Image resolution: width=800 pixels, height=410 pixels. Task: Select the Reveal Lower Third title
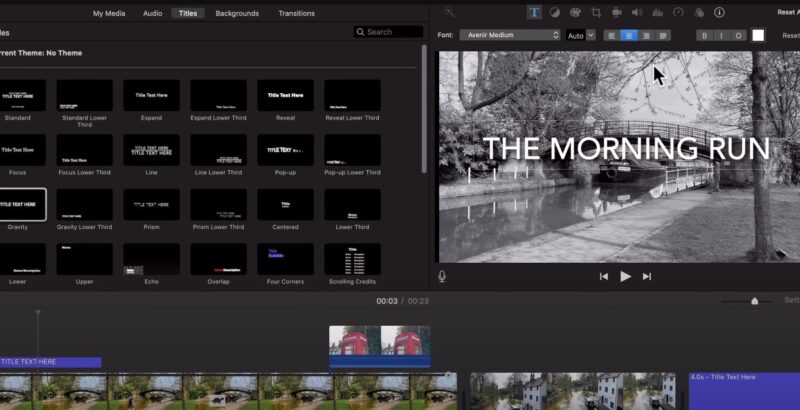click(352, 95)
